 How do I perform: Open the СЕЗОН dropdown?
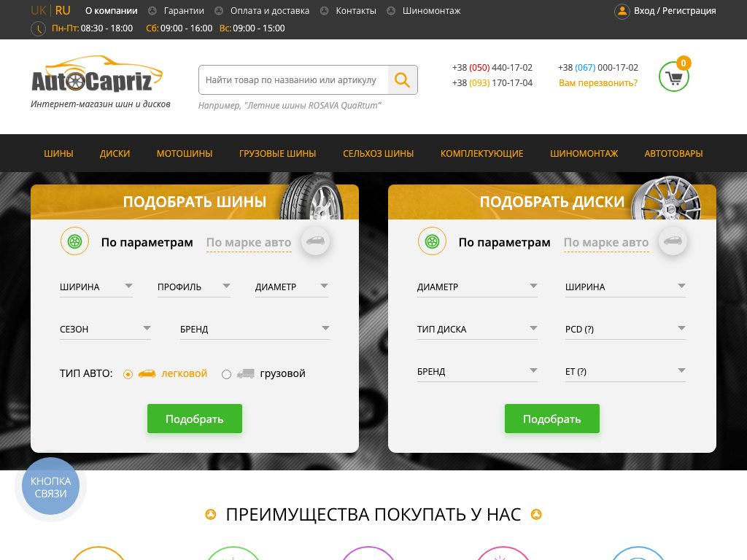click(x=105, y=330)
